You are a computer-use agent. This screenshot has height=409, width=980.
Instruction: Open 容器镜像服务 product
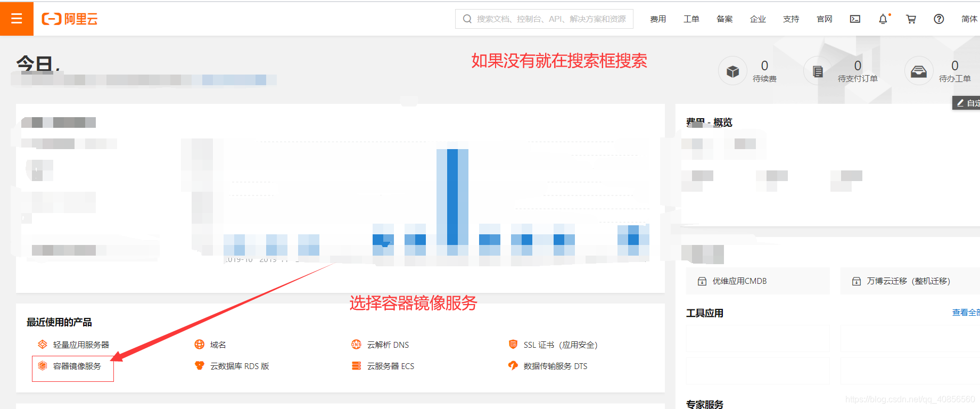point(77,366)
